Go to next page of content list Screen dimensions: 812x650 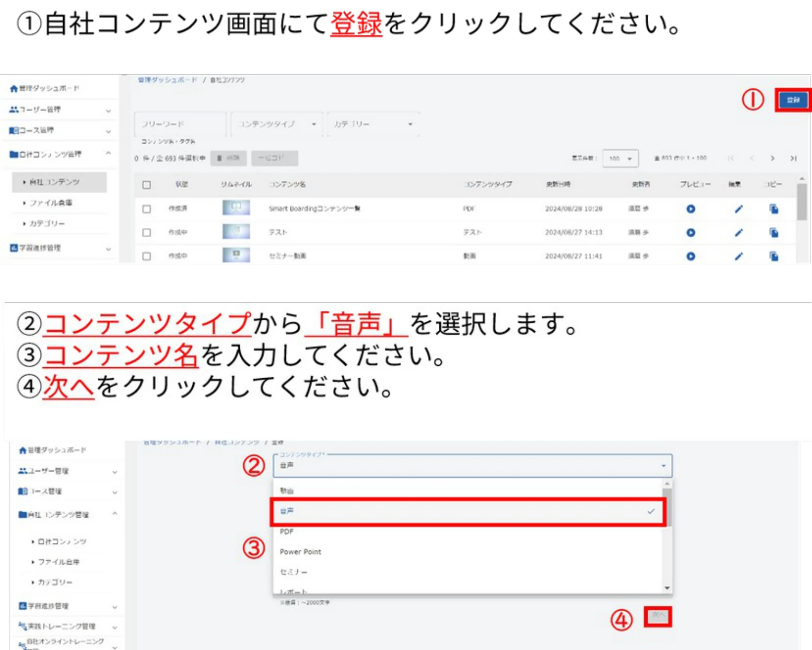coord(772,158)
